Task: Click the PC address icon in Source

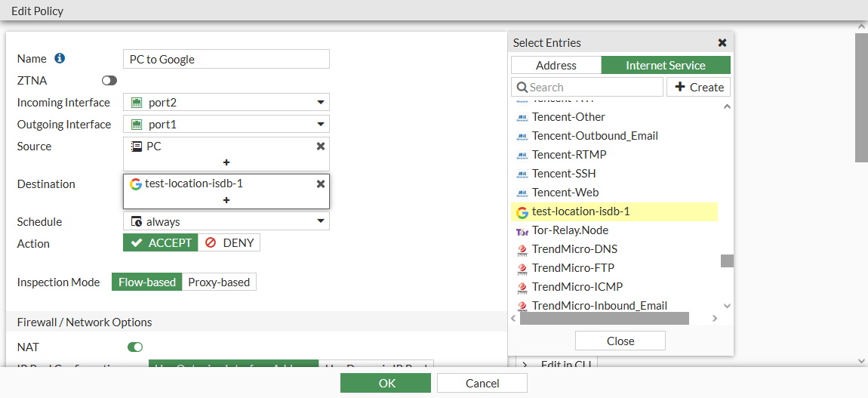Action: pyautogui.click(x=136, y=147)
